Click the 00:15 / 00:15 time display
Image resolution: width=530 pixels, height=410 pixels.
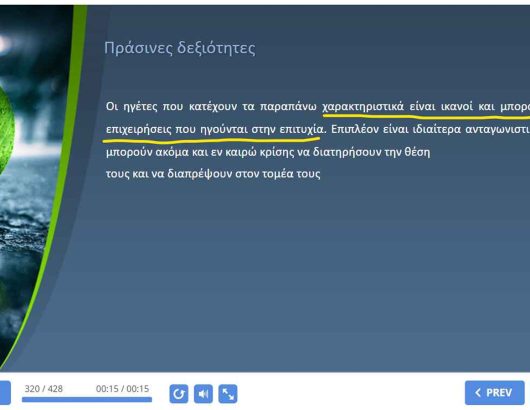pyautogui.click(x=122, y=389)
